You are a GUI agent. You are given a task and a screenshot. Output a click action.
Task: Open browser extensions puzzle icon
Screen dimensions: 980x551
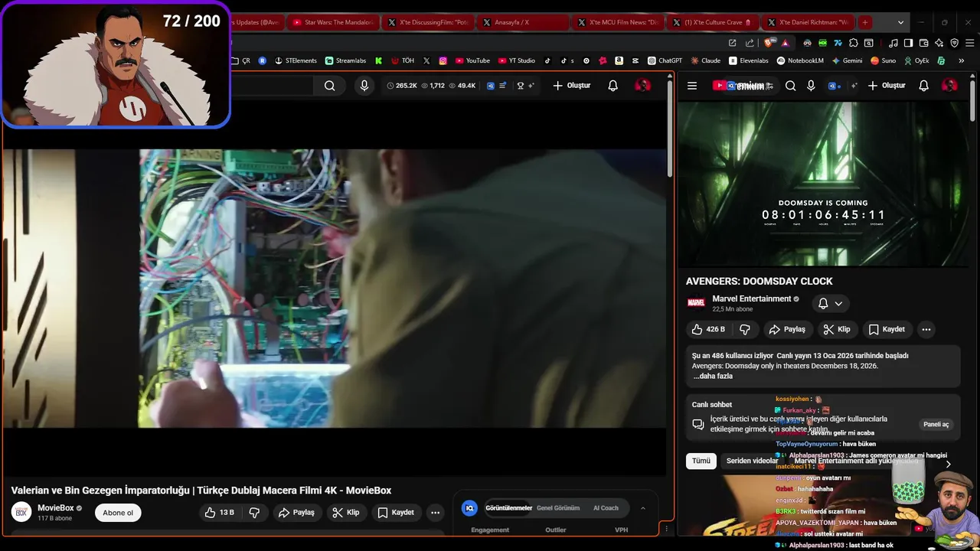[x=854, y=43]
